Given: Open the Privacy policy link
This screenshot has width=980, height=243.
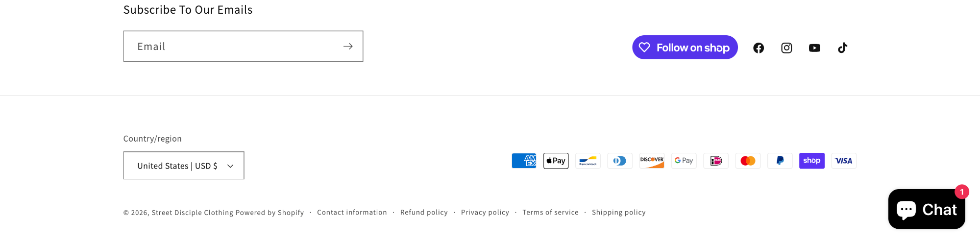Looking at the screenshot, I should click(x=485, y=213).
